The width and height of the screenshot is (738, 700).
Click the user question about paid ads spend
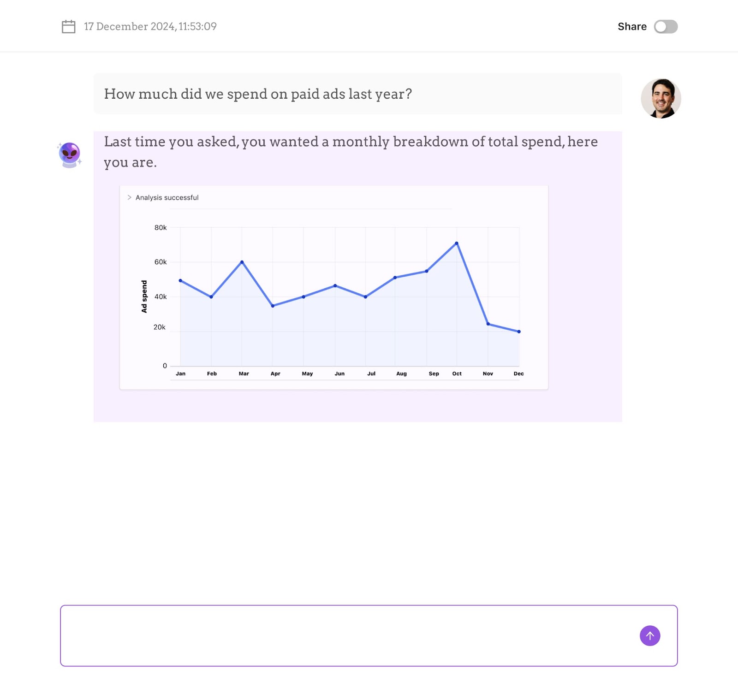click(x=258, y=94)
